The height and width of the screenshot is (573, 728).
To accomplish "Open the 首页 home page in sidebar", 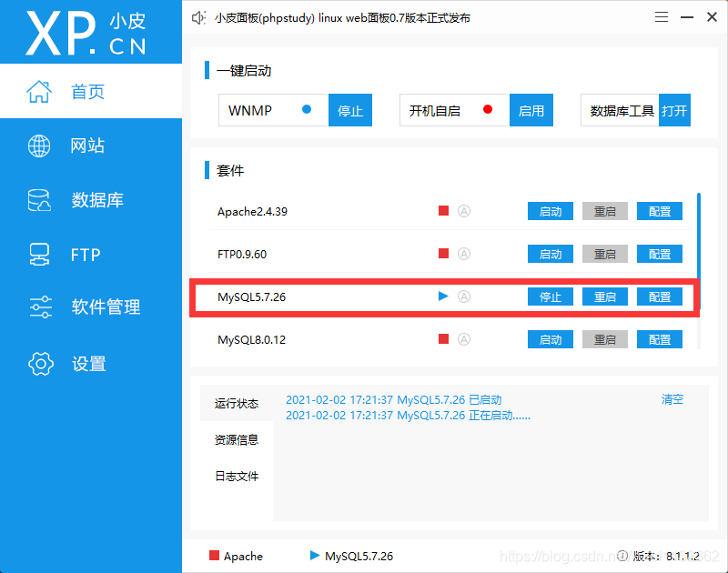I will click(90, 91).
